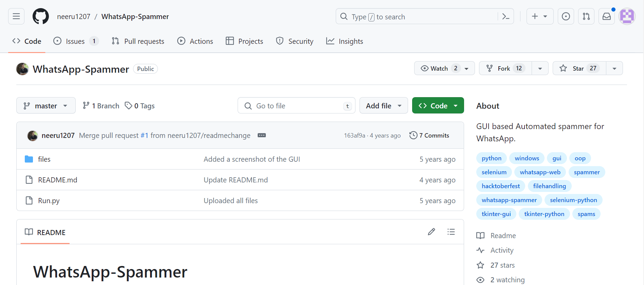Click the pull requests icon in header
This screenshot has height=285, width=644.
tap(586, 16)
